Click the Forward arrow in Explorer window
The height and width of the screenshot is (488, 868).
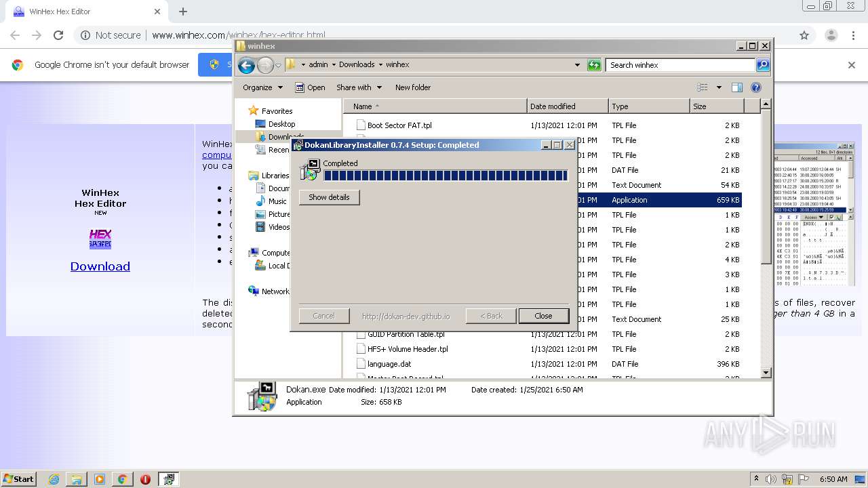(x=265, y=65)
